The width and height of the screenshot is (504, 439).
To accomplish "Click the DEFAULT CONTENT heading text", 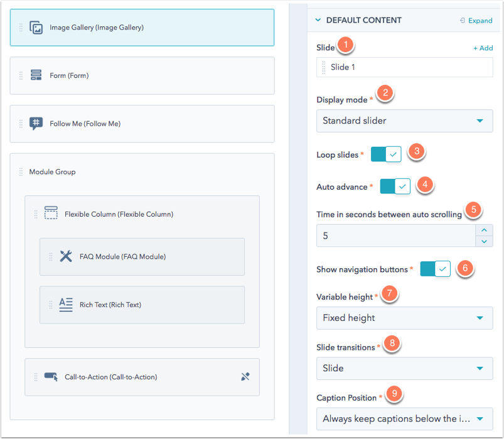I will (363, 20).
